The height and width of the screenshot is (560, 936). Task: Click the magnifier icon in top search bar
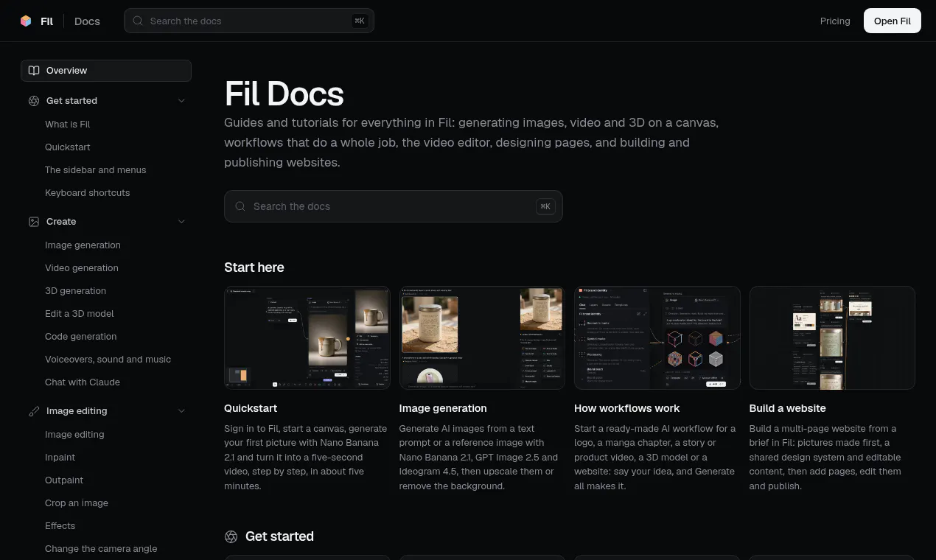pyautogui.click(x=138, y=21)
